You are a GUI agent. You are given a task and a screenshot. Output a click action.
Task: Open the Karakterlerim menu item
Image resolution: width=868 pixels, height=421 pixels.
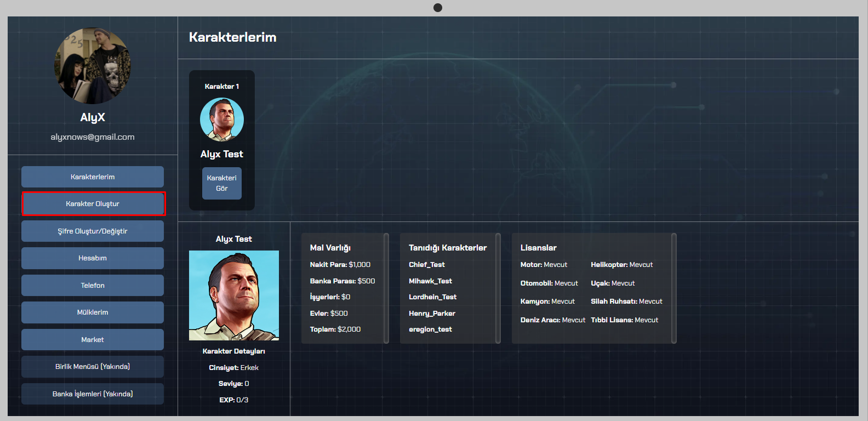click(x=93, y=177)
